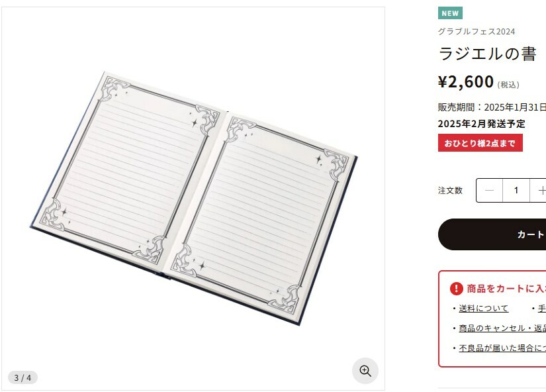The width and height of the screenshot is (546, 392).
Task: Click the ラジエルの書 product title
Action: point(486,54)
